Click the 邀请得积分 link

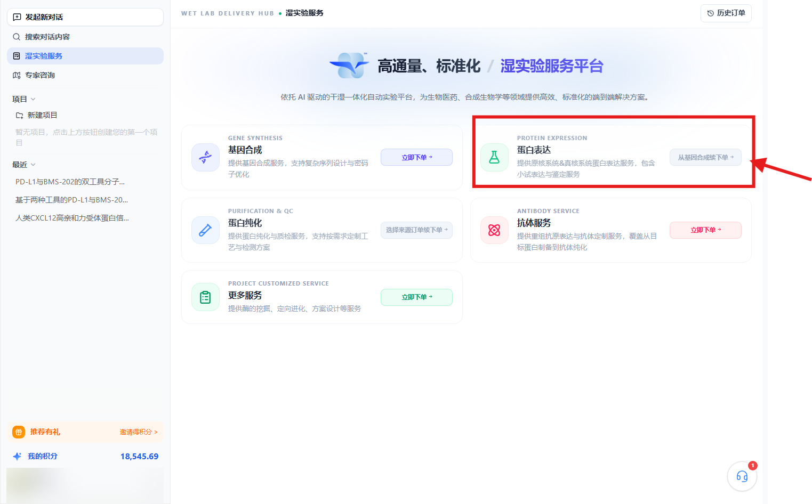(139, 432)
